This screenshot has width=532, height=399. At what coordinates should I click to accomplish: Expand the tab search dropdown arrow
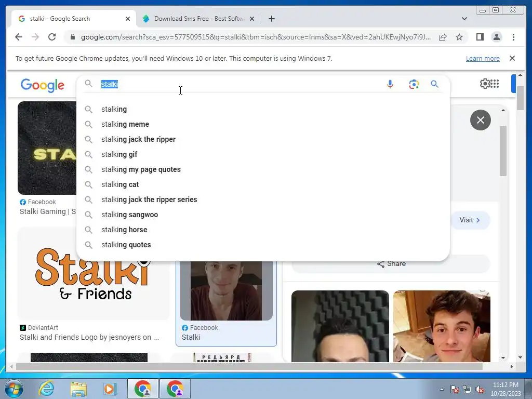click(464, 19)
